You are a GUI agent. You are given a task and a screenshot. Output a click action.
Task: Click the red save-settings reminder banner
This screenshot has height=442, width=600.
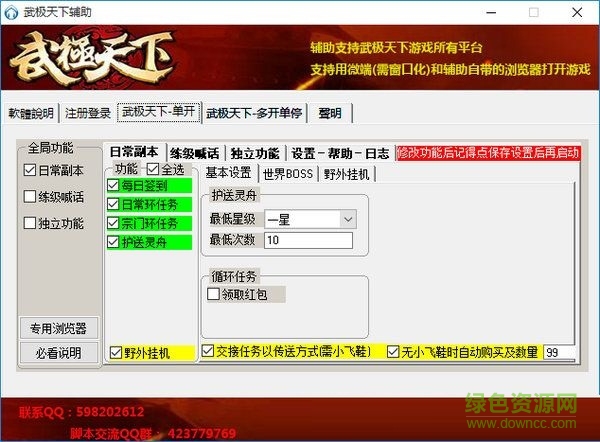(488, 153)
